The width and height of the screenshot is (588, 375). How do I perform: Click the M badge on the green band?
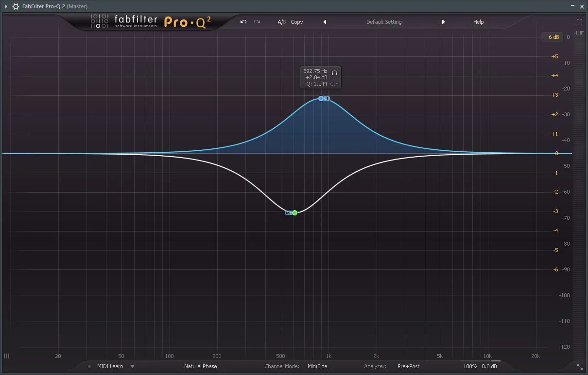point(288,213)
